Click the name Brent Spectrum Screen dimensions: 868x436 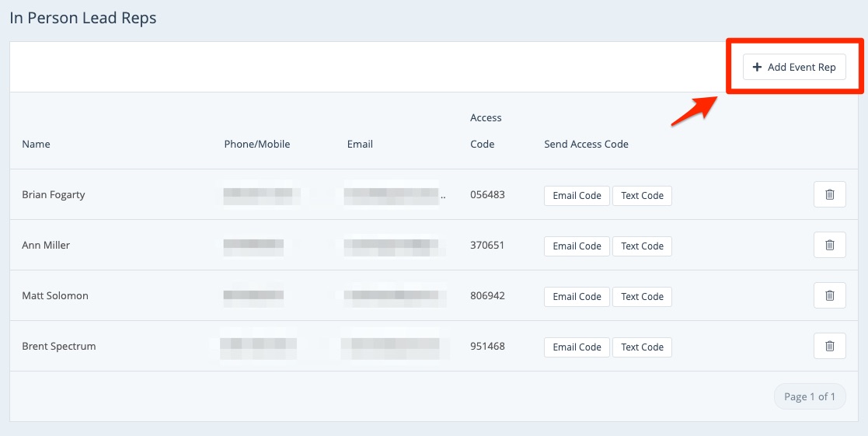tap(59, 346)
